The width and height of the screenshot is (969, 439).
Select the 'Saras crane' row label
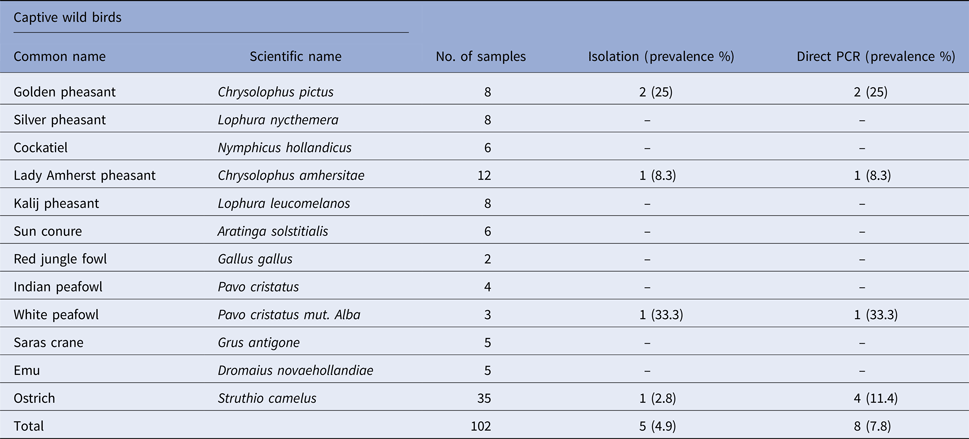[x=50, y=343]
